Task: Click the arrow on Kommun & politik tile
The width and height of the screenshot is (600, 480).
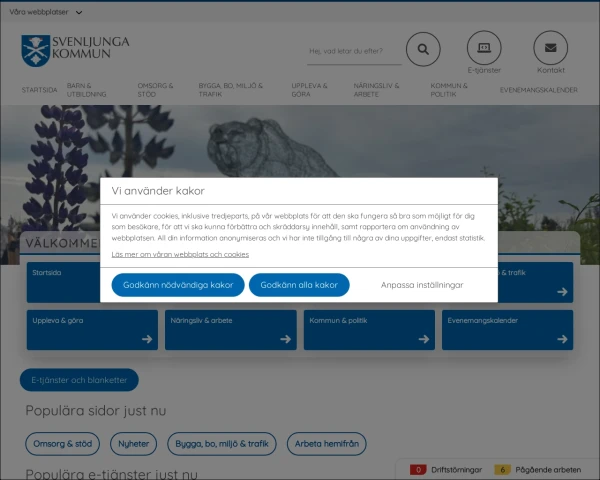Action: (424, 339)
